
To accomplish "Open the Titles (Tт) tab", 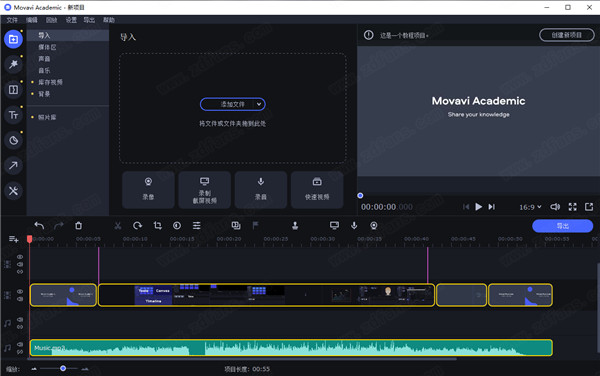I will click(13, 115).
